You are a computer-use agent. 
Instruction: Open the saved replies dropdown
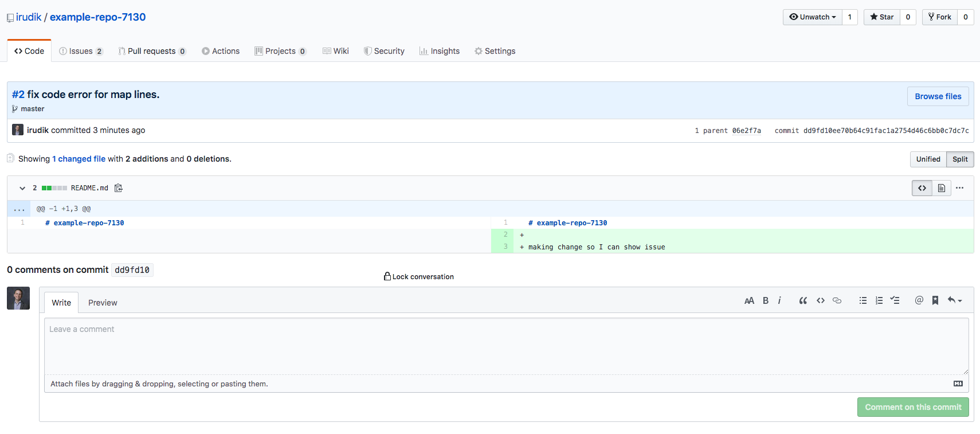955,300
